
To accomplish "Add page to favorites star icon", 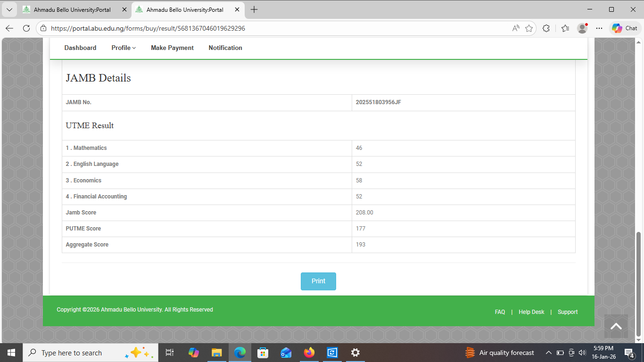I will [529, 28].
